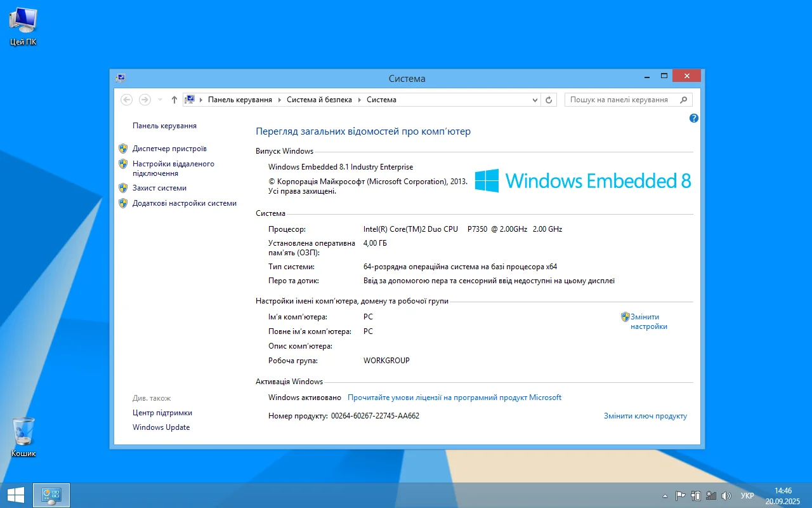Open the help question mark icon

(694, 118)
